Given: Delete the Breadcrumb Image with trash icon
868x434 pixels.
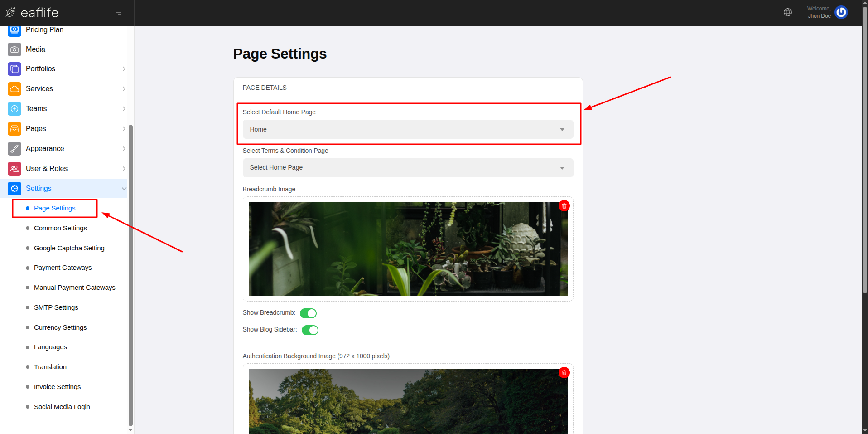Looking at the screenshot, I should tap(564, 206).
